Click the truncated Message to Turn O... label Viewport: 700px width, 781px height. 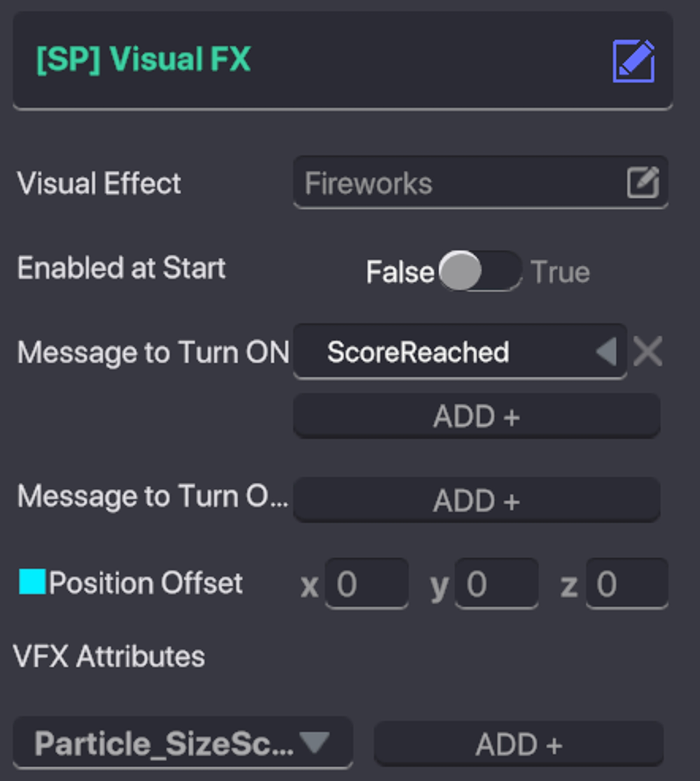coord(152,496)
